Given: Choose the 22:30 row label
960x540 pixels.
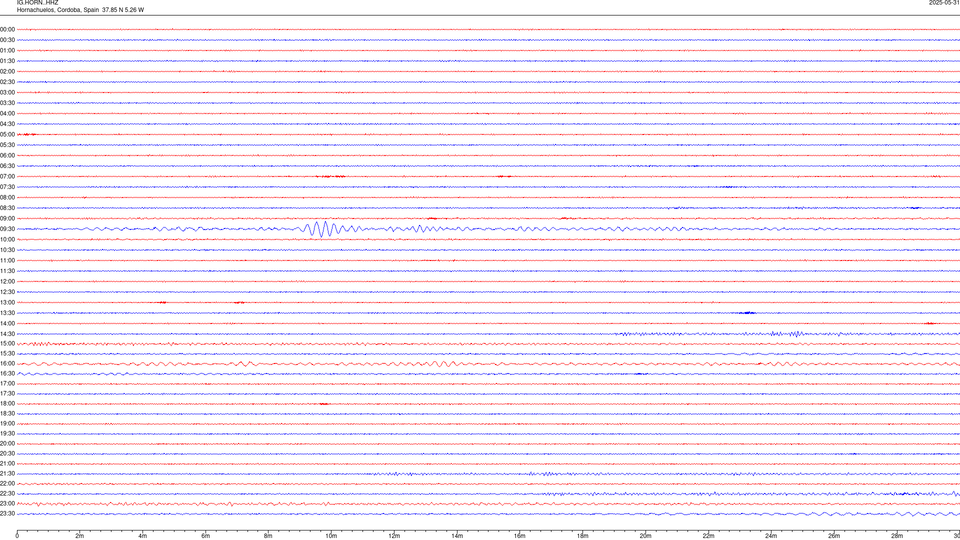Looking at the screenshot, I should click(7, 493).
